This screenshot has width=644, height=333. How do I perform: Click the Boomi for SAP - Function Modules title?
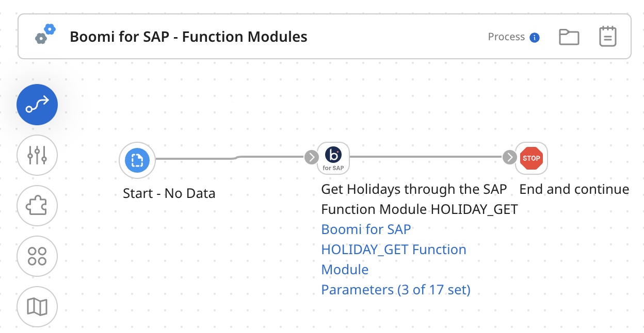[189, 37]
